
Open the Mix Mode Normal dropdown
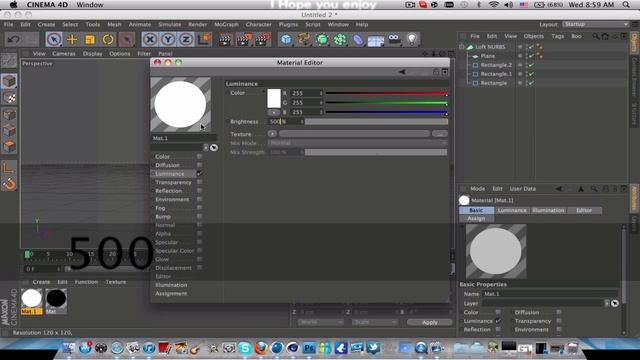(357, 143)
